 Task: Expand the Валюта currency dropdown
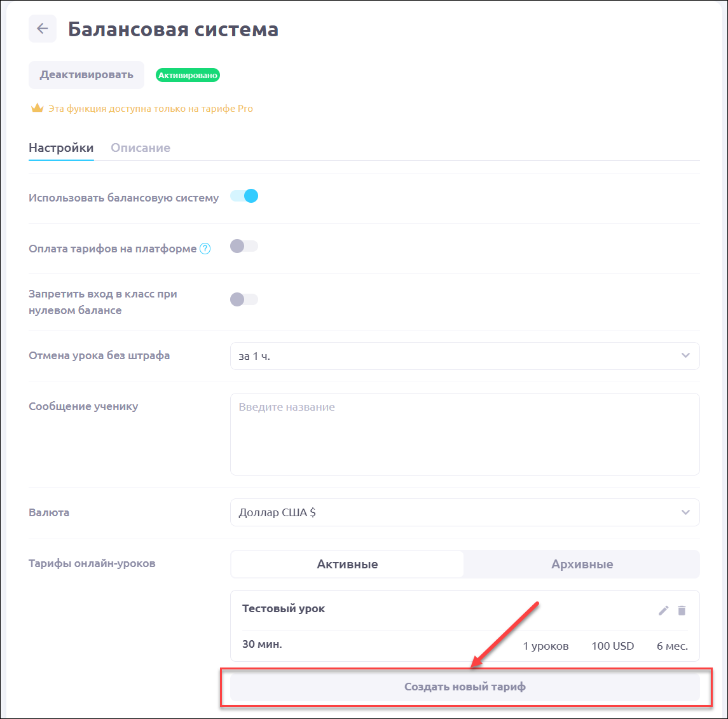pos(464,512)
